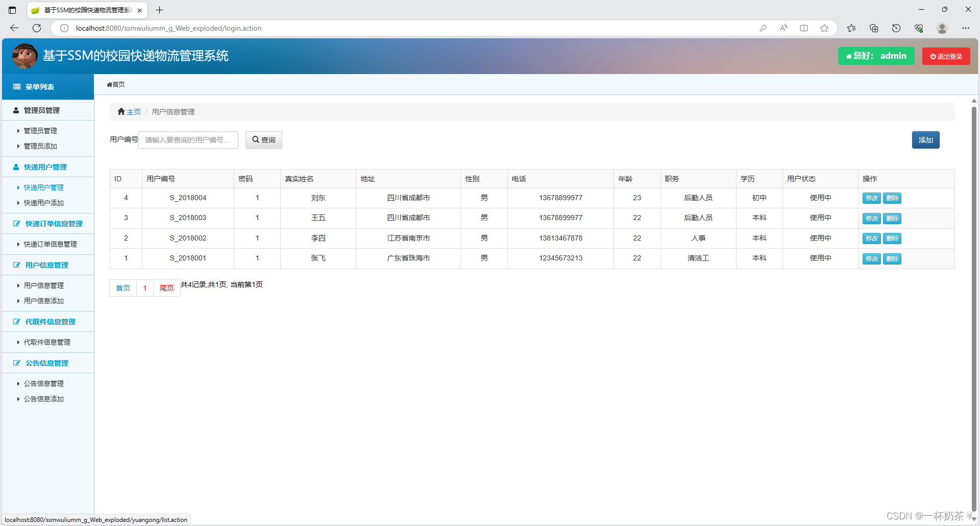Click 删除 for user 李四

coord(892,238)
